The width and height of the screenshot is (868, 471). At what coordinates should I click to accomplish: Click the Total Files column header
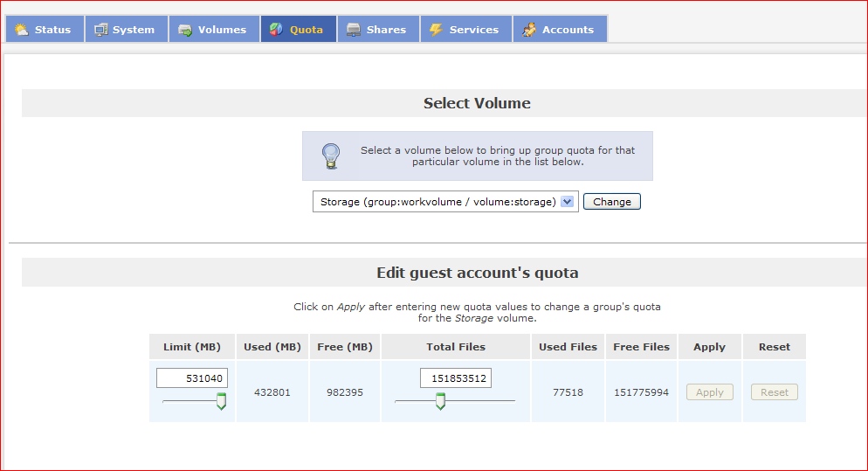456,347
